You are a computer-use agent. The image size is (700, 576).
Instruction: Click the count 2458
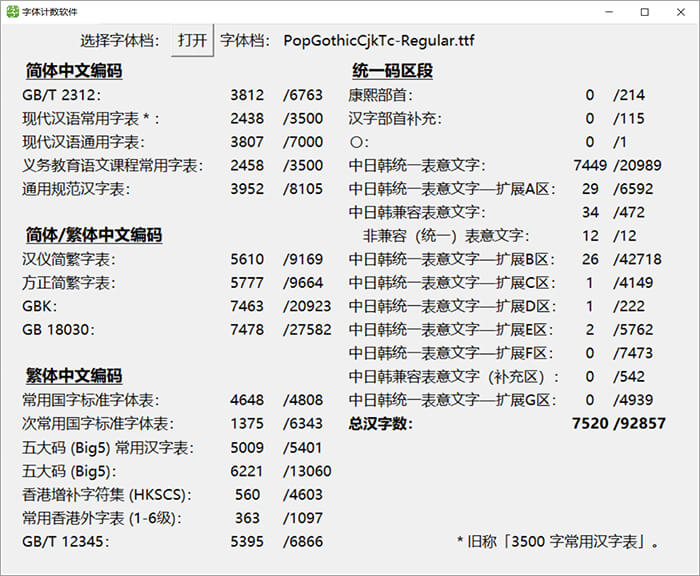(x=247, y=166)
